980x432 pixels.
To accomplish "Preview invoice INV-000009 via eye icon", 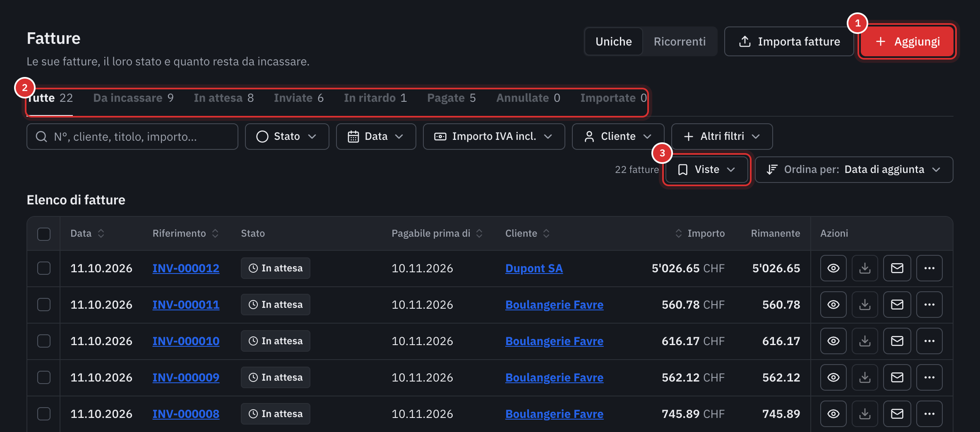I will tap(833, 377).
